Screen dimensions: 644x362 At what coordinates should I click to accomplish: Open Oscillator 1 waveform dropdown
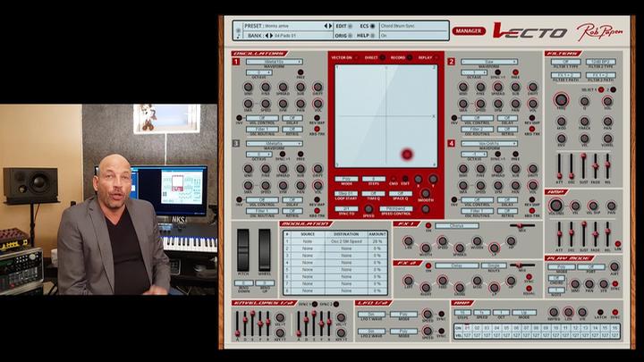pos(274,62)
